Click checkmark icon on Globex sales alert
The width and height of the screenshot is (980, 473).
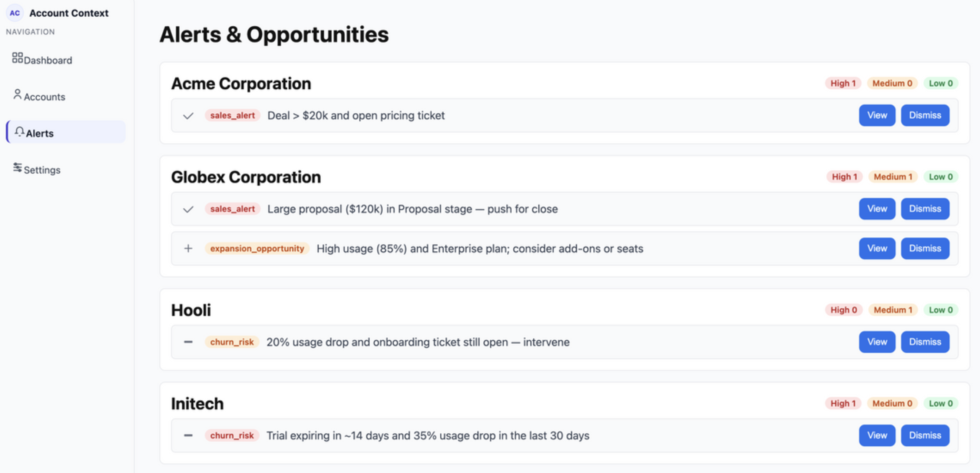(188, 209)
